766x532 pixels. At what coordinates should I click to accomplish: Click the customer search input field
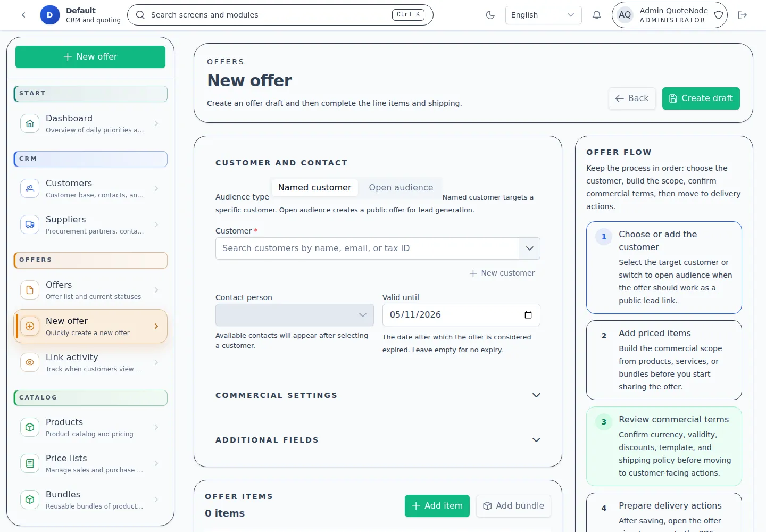[x=367, y=248]
